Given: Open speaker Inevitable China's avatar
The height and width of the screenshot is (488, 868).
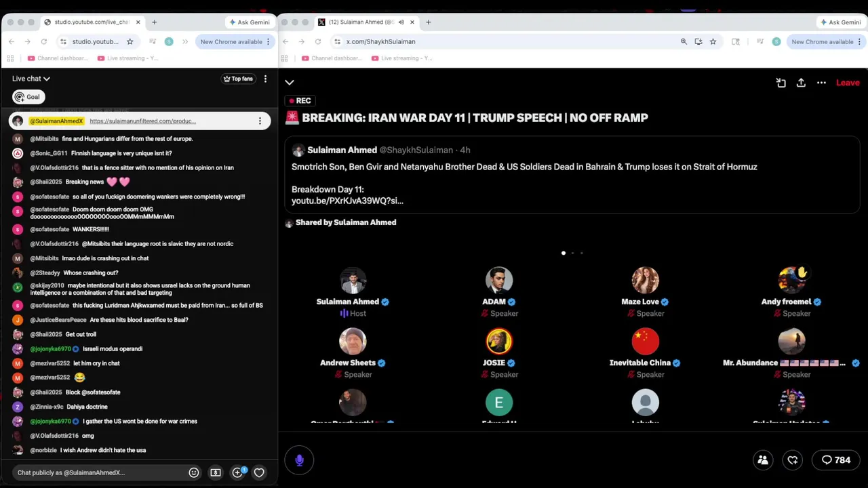Looking at the screenshot, I should 646,342.
